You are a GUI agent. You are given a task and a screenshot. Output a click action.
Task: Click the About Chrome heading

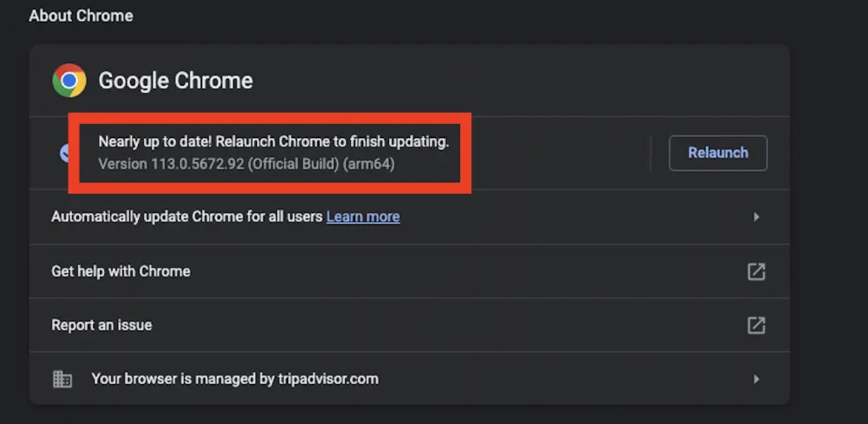click(81, 15)
